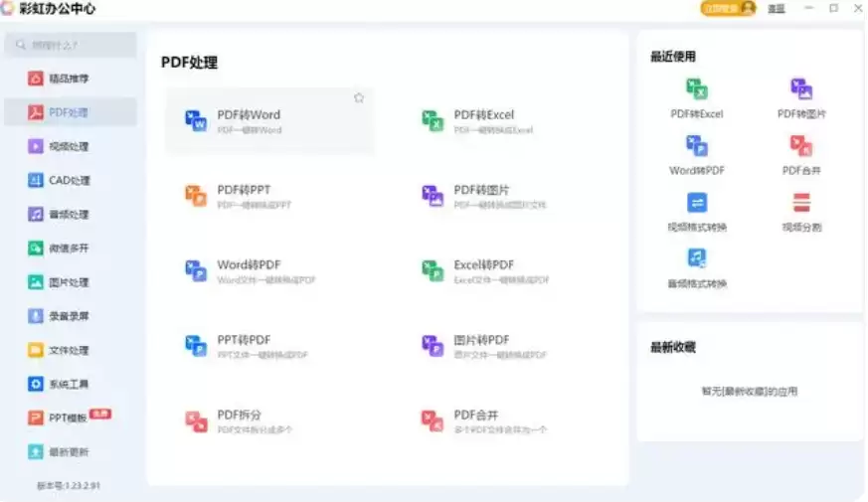
Task: Click the search box in the sidebar
Action: pyautogui.click(x=71, y=45)
